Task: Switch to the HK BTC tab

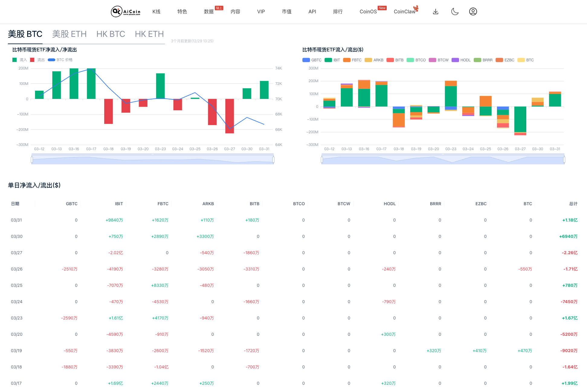Action: point(111,34)
